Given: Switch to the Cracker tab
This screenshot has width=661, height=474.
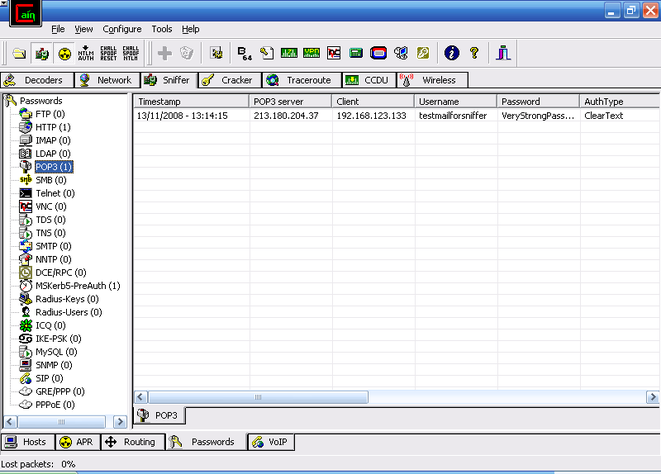Looking at the screenshot, I should pos(229,80).
